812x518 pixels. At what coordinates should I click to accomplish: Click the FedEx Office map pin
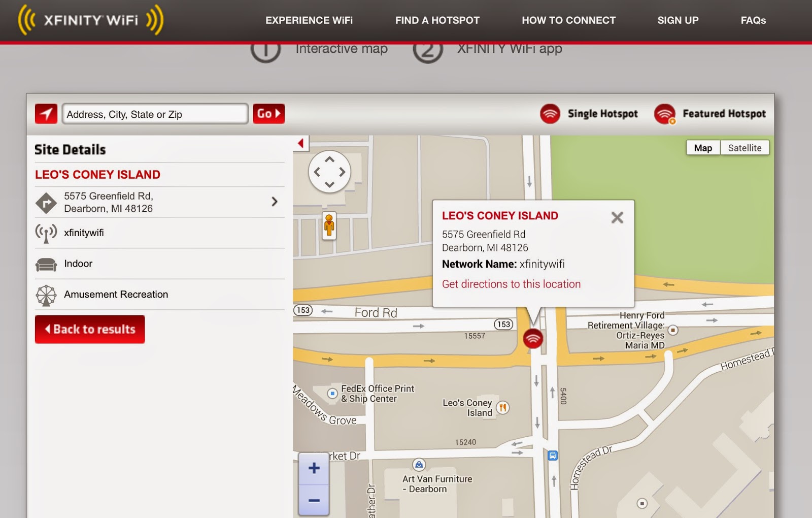(332, 393)
